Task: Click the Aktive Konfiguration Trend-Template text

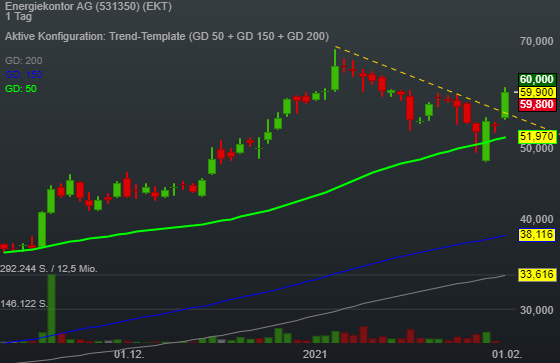Action: pyautogui.click(x=167, y=36)
